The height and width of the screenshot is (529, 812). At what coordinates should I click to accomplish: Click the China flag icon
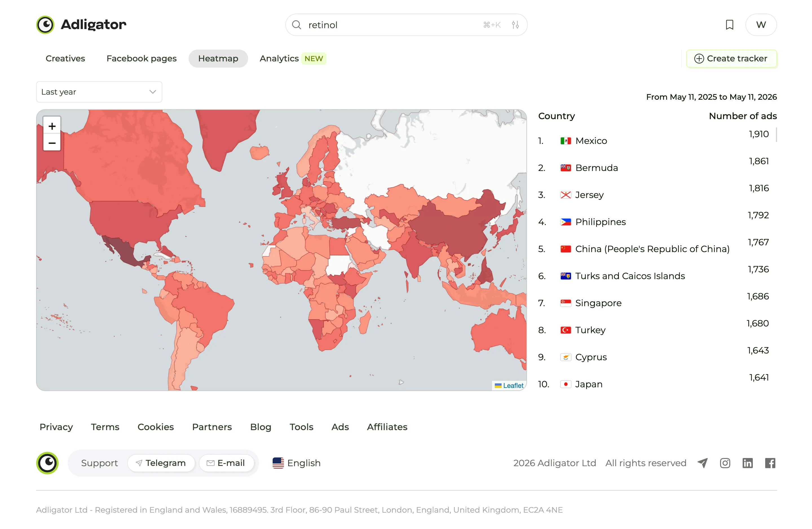tap(565, 249)
